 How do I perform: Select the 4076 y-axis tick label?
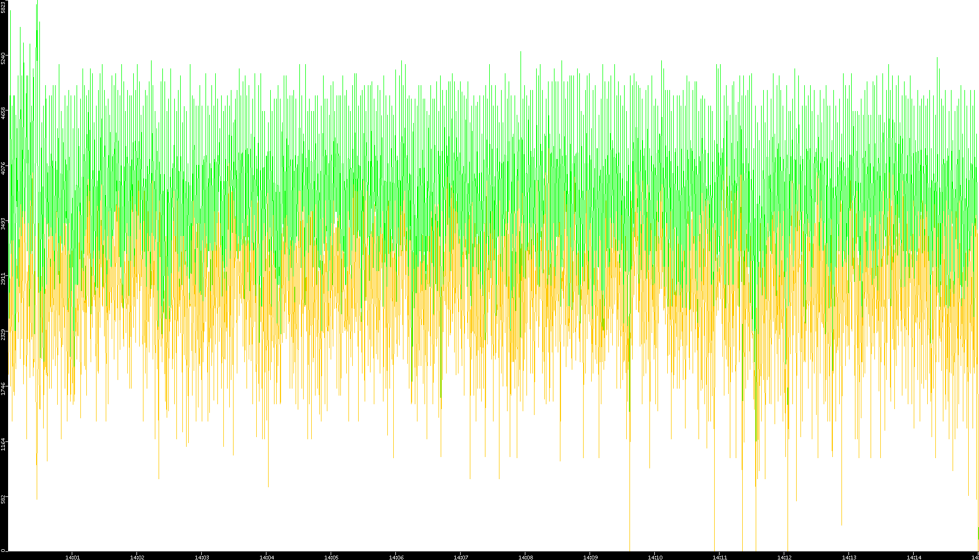[x=4, y=168]
